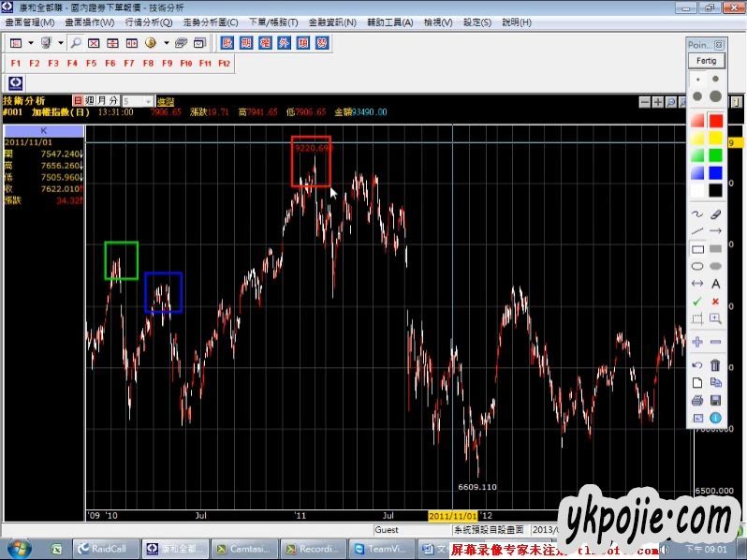Open the 行情分析(Q) menu

tap(149, 22)
